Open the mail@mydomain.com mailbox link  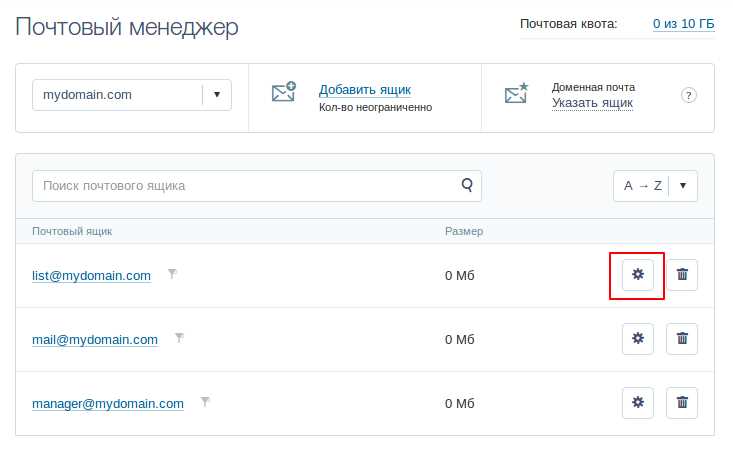[x=95, y=340]
